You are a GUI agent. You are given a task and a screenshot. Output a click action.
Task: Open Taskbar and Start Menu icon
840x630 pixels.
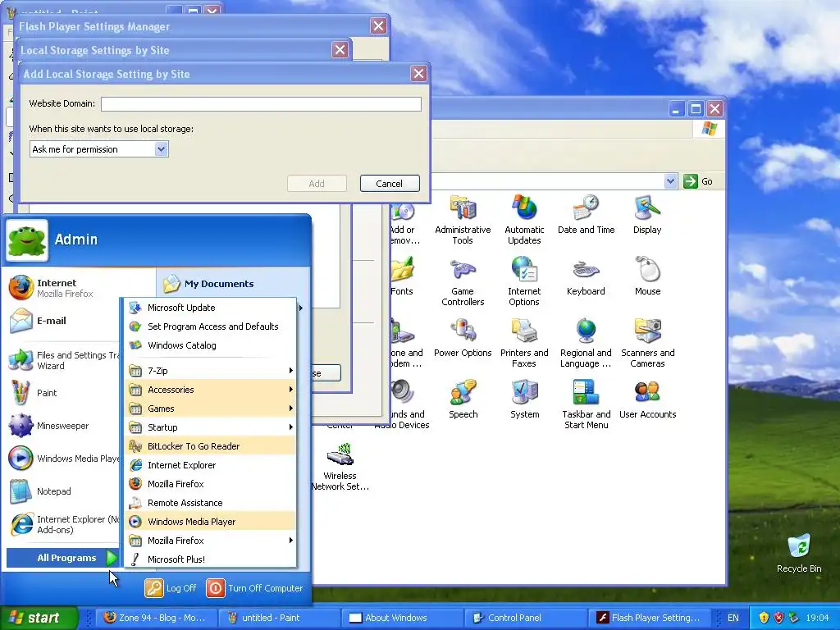click(586, 404)
